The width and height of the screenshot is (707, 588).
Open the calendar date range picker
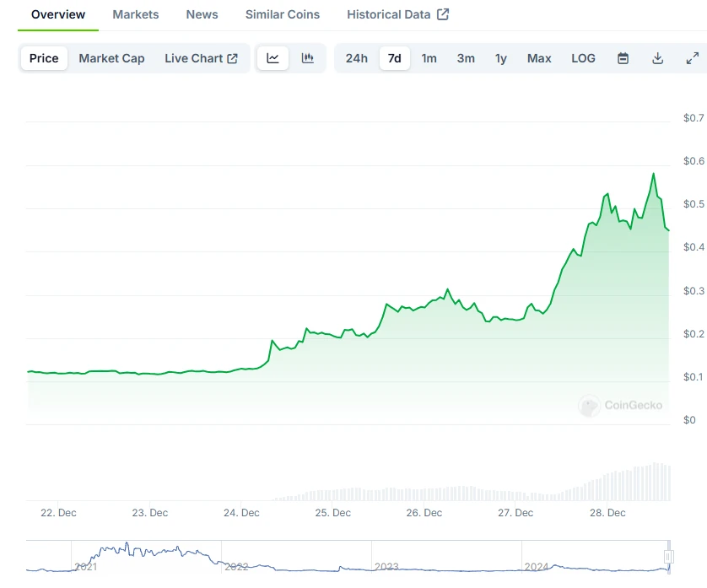(x=623, y=58)
